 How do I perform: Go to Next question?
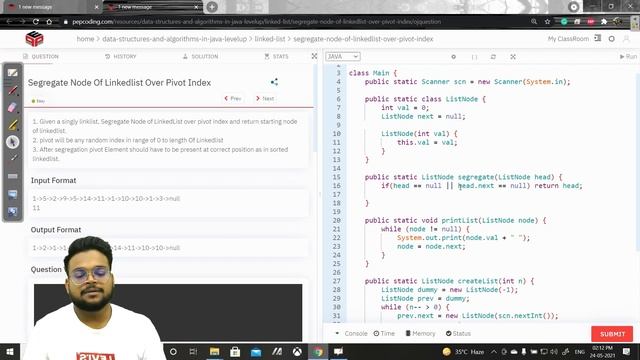(265, 98)
